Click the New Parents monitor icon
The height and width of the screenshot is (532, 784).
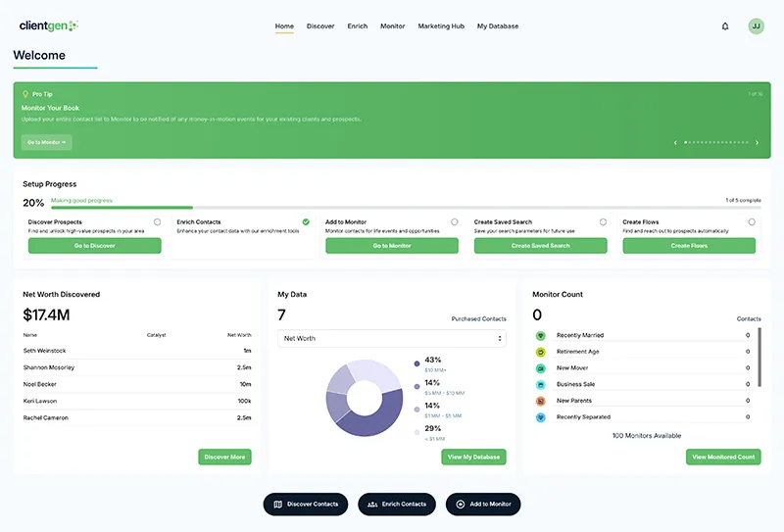click(x=540, y=401)
